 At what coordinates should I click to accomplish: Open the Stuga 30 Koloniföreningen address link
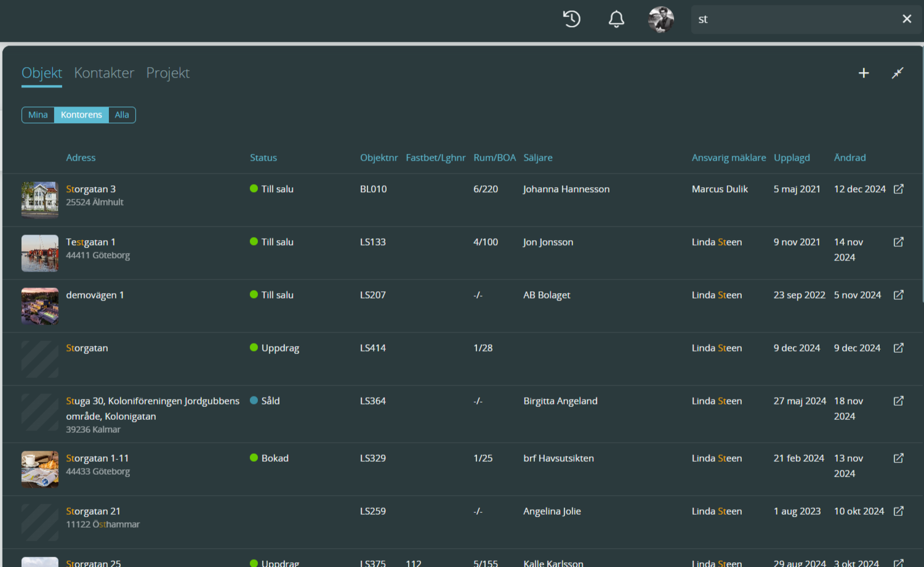tap(153, 408)
